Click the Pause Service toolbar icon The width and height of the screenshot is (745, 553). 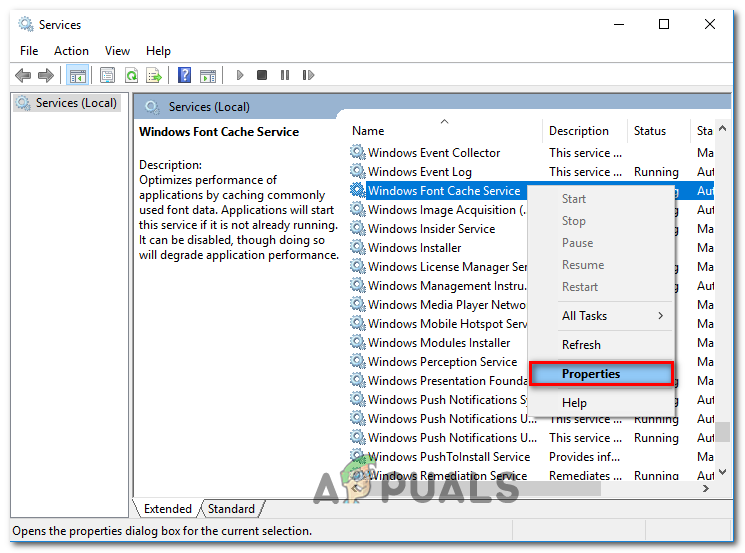tap(285, 75)
